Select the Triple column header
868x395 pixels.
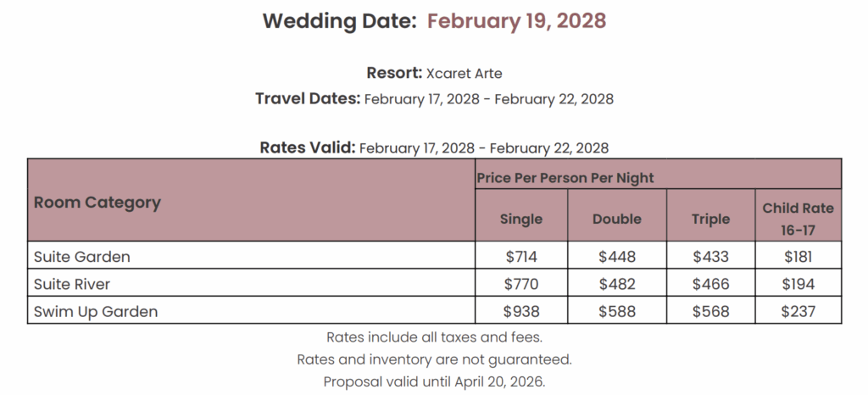pos(711,219)
